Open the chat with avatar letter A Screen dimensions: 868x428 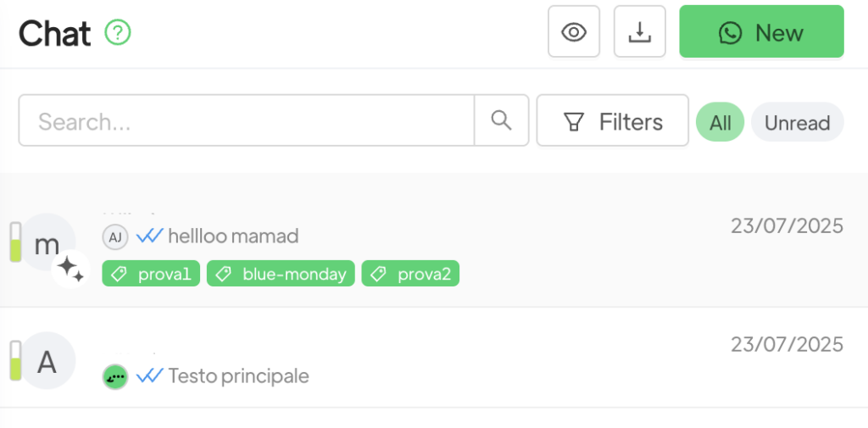pos(47,361)
